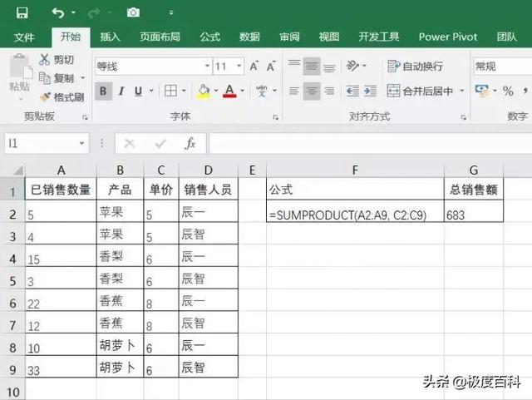Toggle 自动换行 wrap text
Screen dimensions: 532x400
(x=415, y=66)
